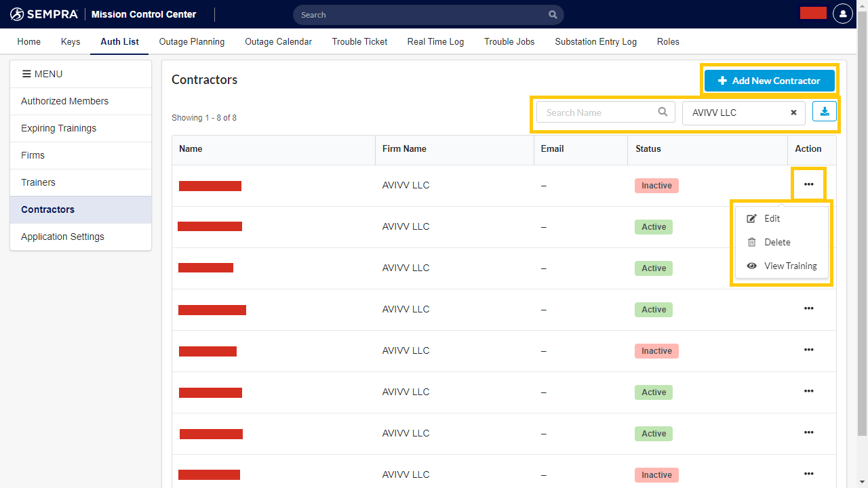868x488 pixels.
Task: Select View Training from action menu
Action: coord(790,266)
